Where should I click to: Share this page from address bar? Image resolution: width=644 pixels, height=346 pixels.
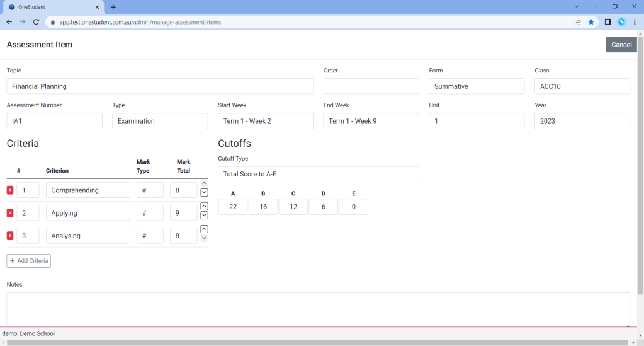pyautogui.click(x=577, y=22)
